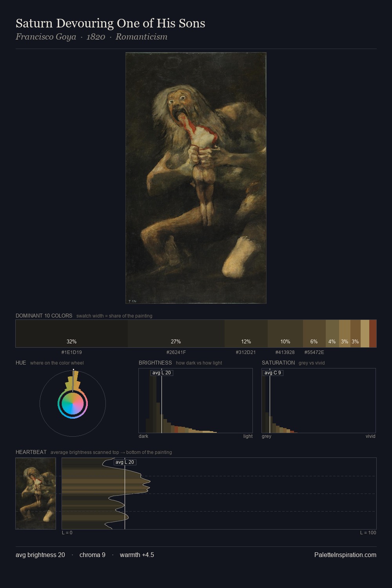
Task: Click the HUE section heading
Action: tap(21, 363)
